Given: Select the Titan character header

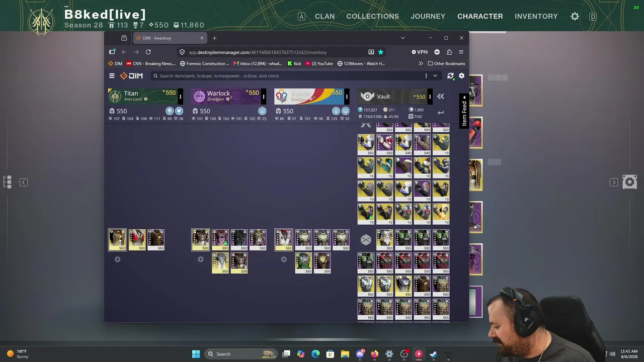Looking at the screenshot, I should [x=143, y=97].
